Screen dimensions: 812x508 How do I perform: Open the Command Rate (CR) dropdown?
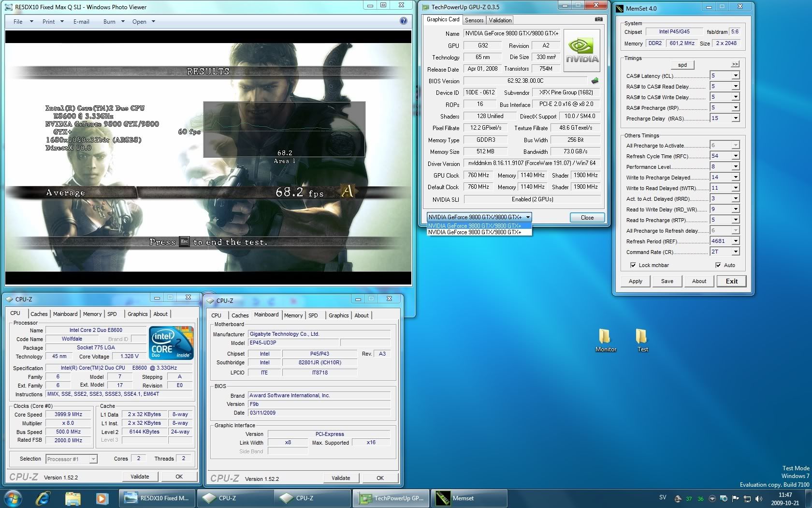point(735,252)
